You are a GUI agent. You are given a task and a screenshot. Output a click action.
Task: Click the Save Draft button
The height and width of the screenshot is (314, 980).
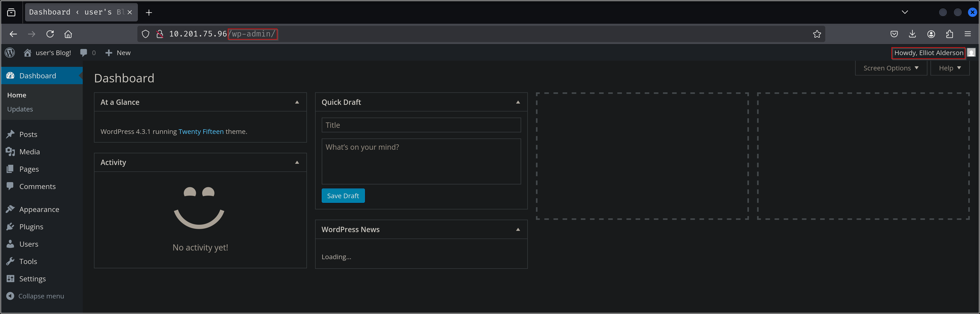point(343,196)
